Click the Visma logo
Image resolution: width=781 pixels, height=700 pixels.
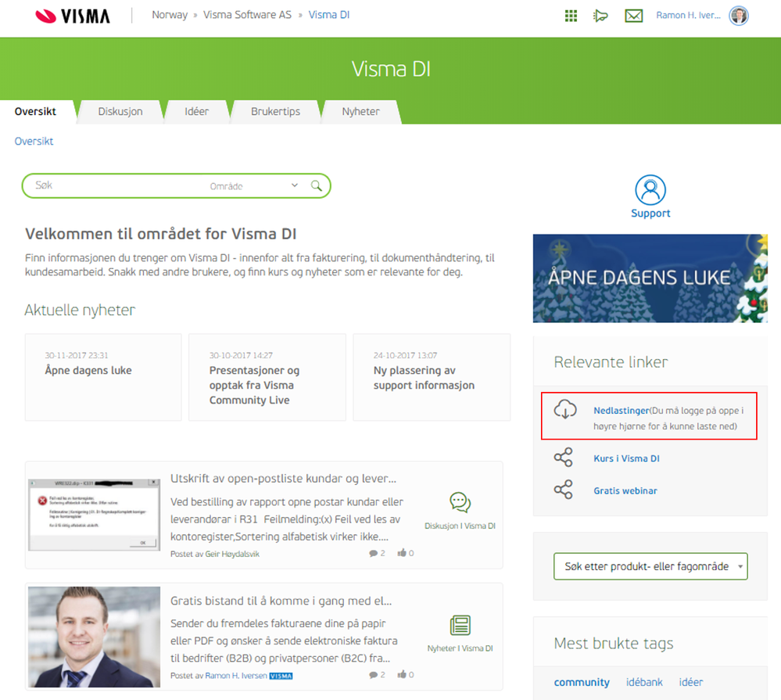pyautogui.click(x=73, y=16)
